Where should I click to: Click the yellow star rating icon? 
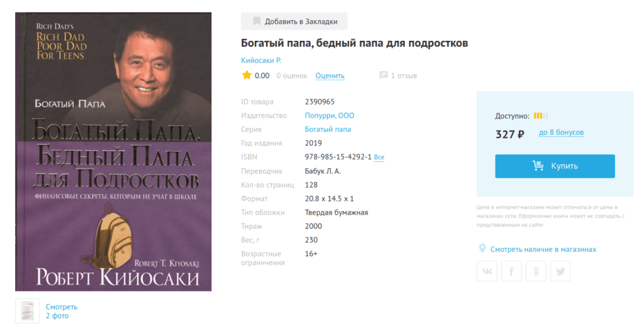click(x=247, y=76)
